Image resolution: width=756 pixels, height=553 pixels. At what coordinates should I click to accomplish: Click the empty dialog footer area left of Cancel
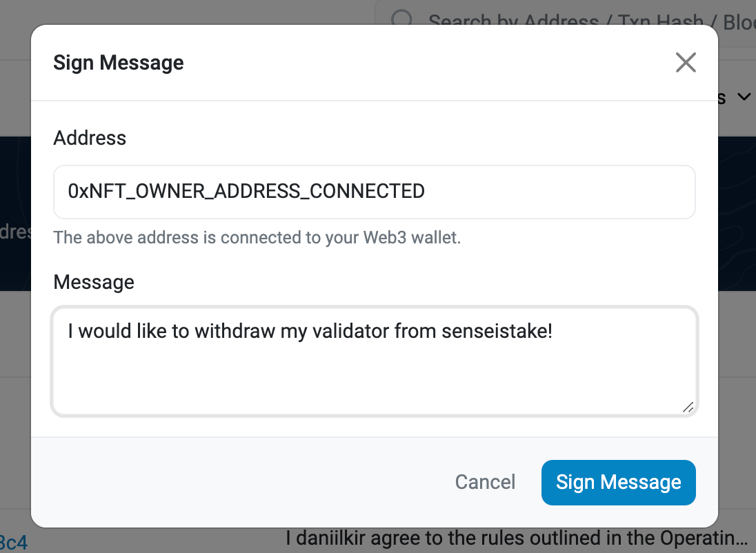tap(241, 482)
